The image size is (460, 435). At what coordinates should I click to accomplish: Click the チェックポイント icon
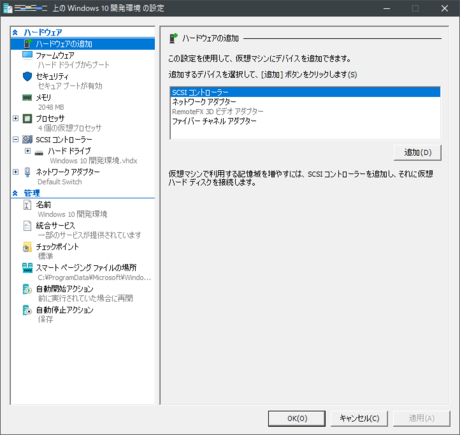(27, 247)
